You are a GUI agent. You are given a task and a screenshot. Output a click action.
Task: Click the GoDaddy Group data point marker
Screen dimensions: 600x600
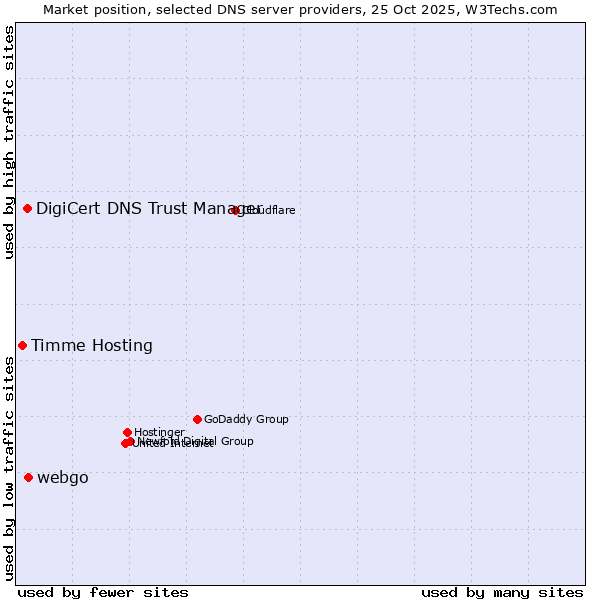(197, 419)
